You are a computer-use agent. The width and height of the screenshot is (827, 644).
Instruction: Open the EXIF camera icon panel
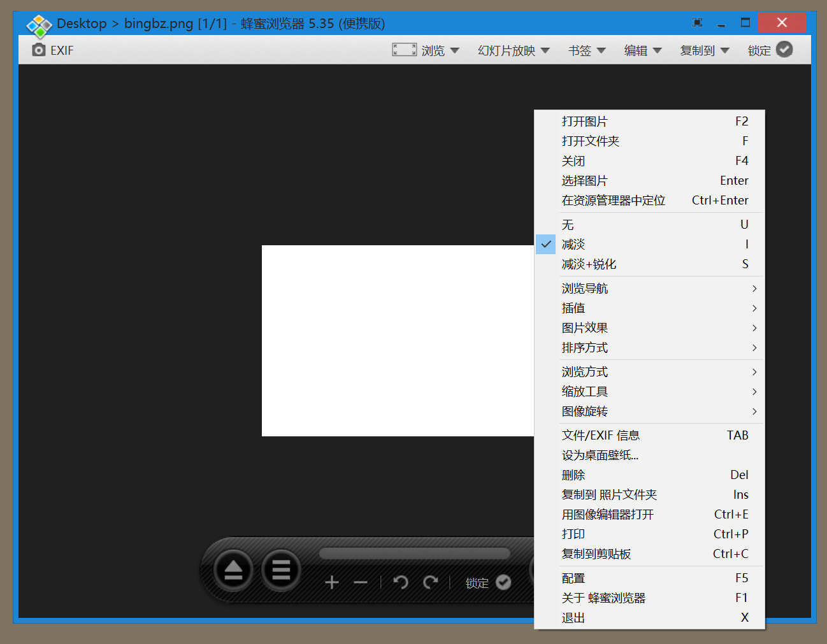38,50
